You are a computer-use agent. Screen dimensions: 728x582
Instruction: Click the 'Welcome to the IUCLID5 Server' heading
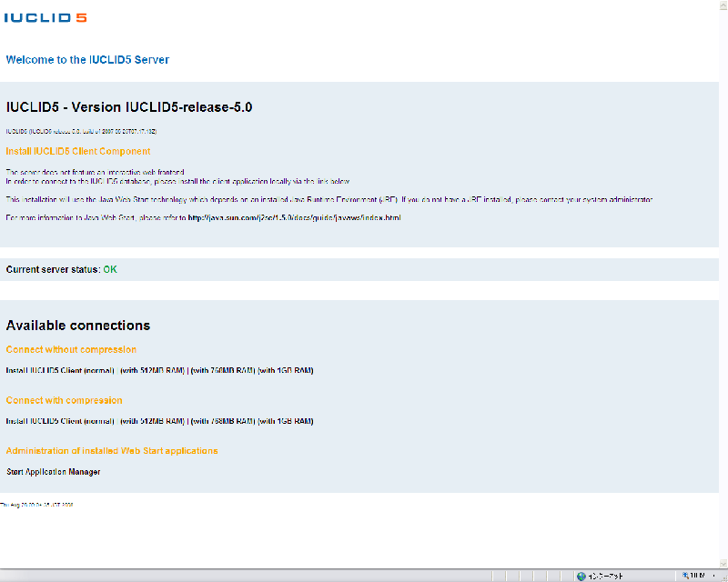tap(87, 60)
